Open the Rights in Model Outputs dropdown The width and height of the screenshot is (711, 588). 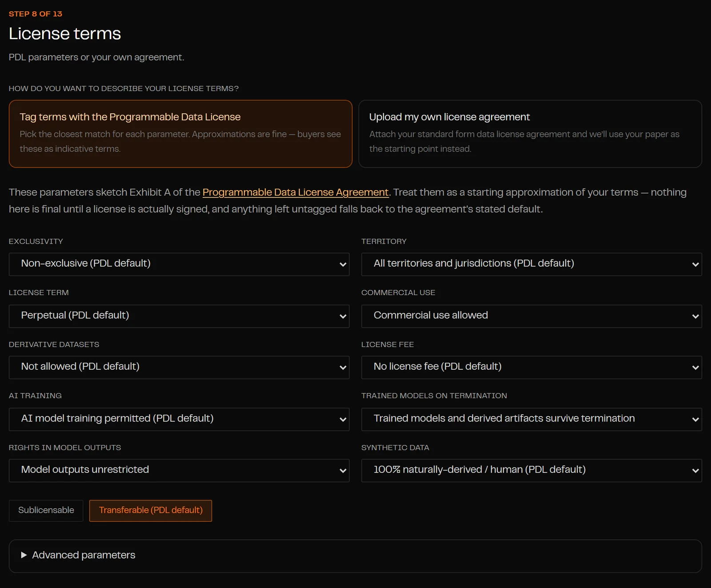(x=179, y=471)
